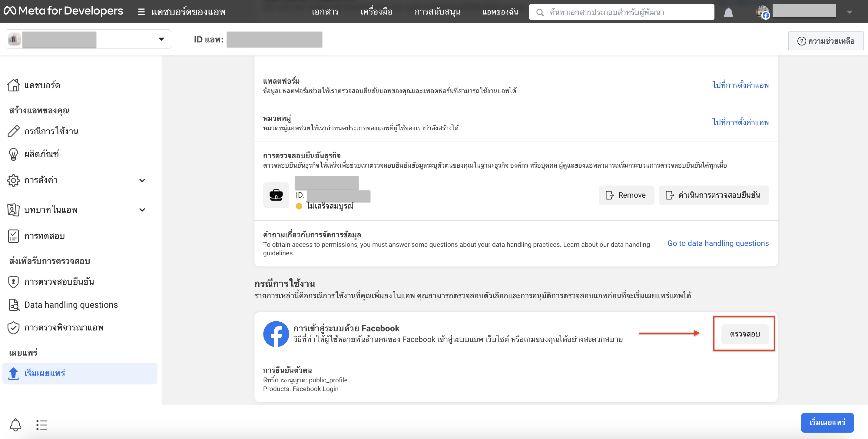Click the Products: Facebook Login text
868x439 pixels.
301,389
